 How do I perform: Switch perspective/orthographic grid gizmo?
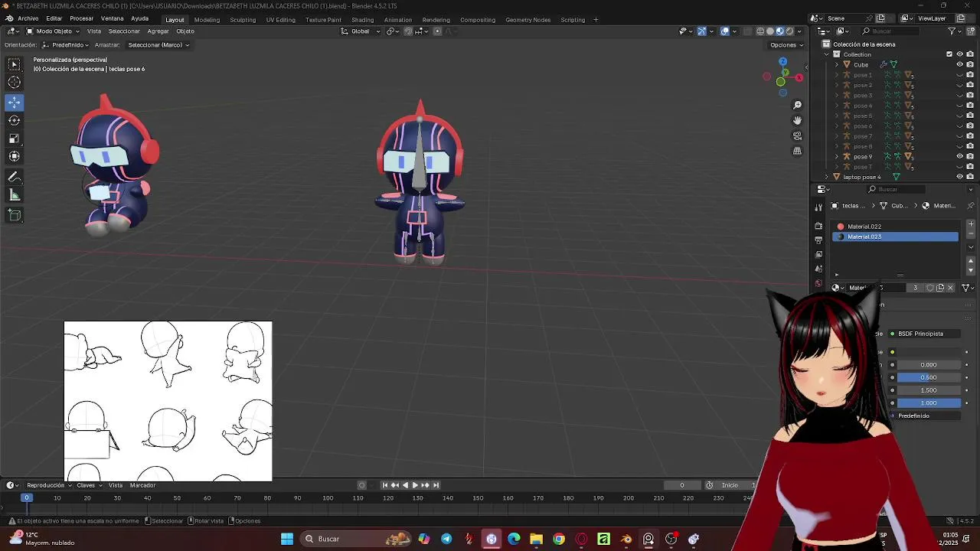point(797,151)
